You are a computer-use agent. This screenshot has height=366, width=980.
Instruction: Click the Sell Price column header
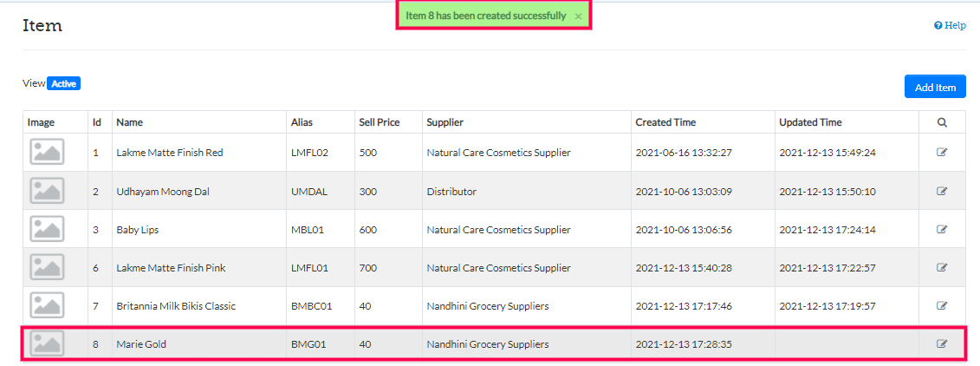click(x=379, y=122)
